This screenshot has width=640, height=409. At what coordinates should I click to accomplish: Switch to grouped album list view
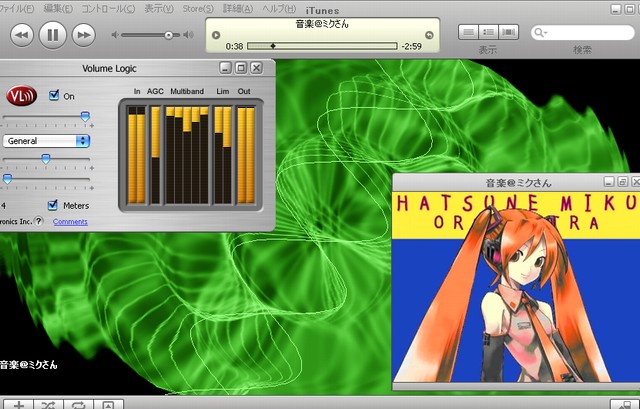(x=488, y=32)
